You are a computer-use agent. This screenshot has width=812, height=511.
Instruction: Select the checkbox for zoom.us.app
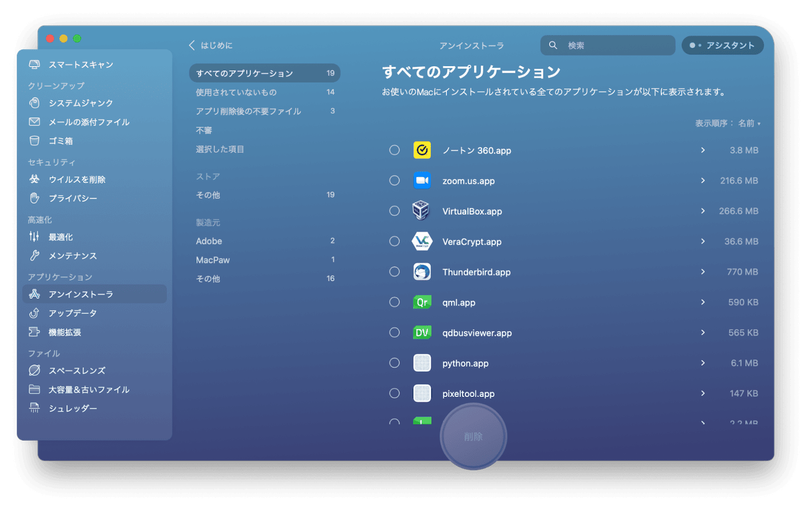point(394,181)
